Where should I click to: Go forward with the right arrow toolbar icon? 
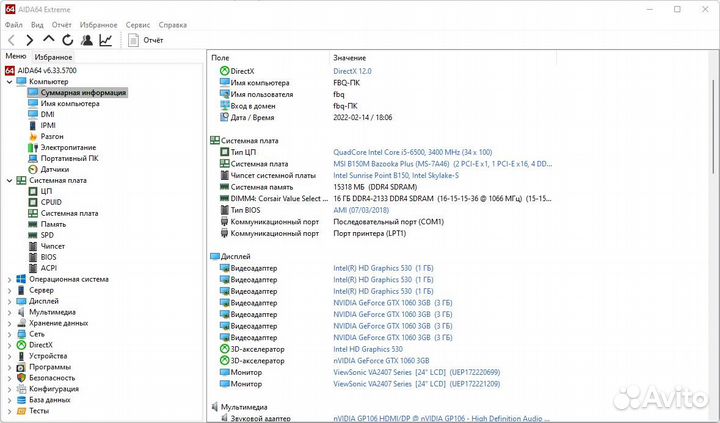[x=30, y=40]
